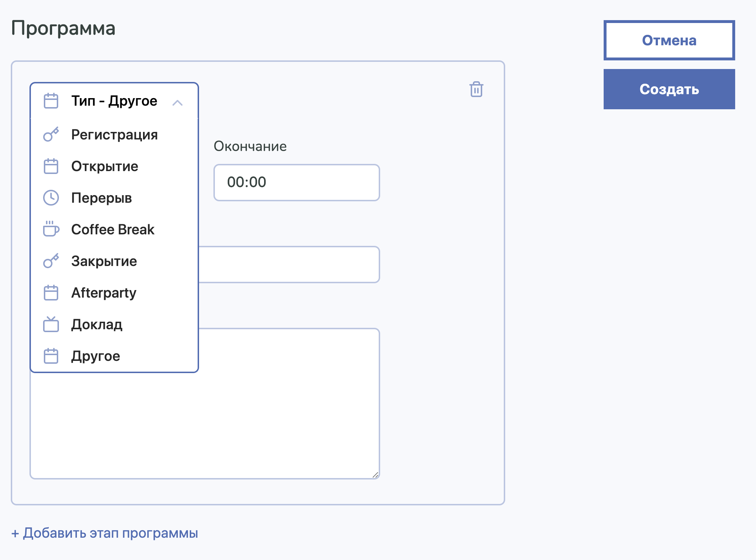Click calendar icon beside Открытие

[x=51, y=166]
